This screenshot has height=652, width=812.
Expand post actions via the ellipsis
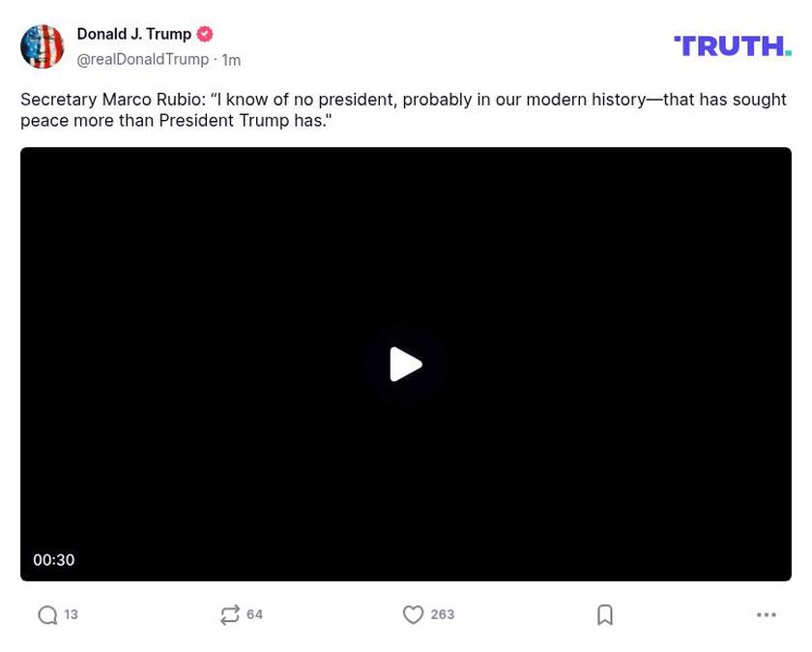766,614
